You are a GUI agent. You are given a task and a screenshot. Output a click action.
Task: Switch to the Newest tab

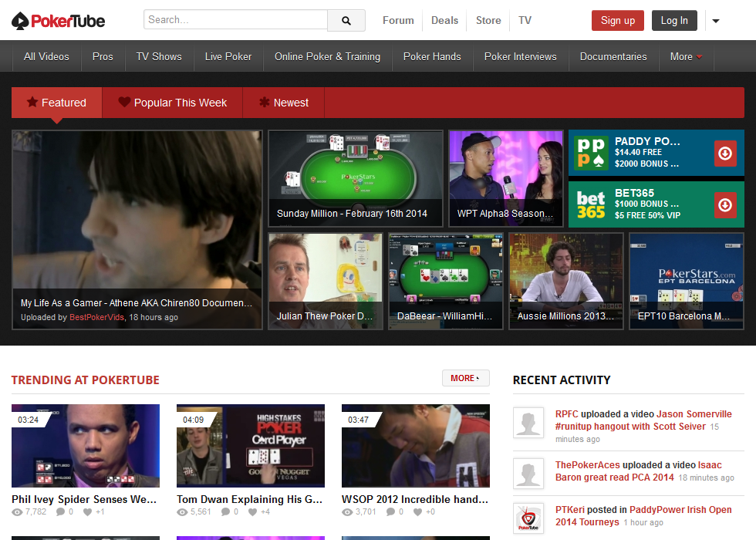pos(284,103)
